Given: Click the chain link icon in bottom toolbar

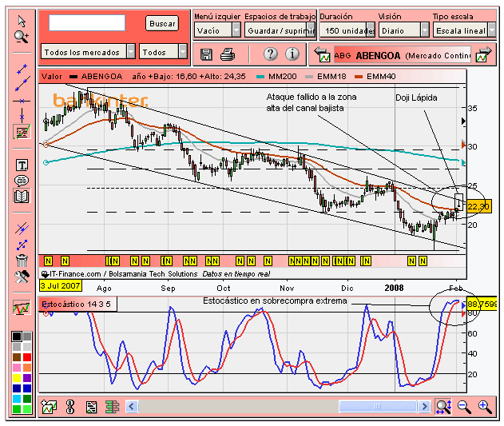Looking at the screenshot, I should tap(70, 407).
